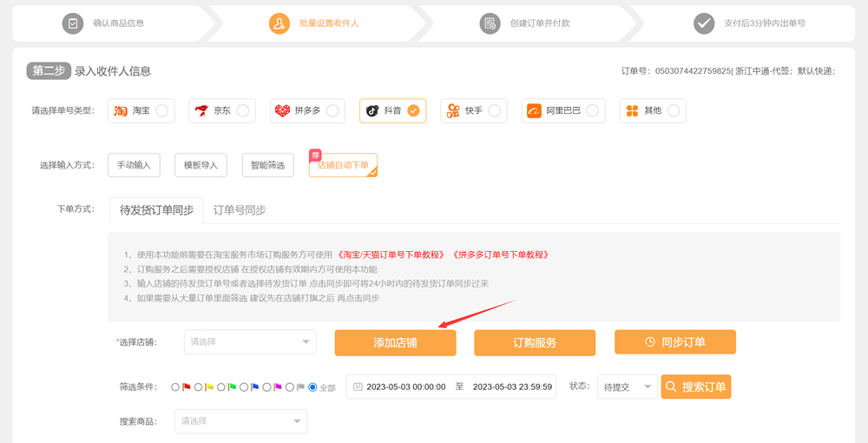Select the blue flag filter option
868x443 pixels.
[x=245, y=387]
